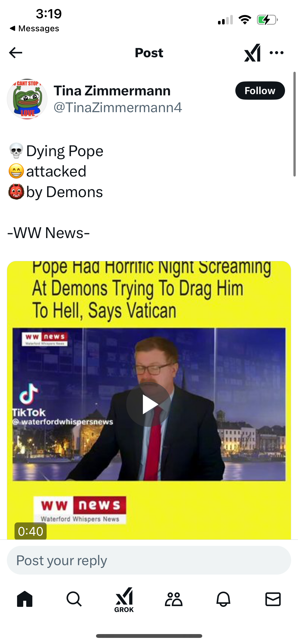Go to Home tab
This screenshot has width=298, height=644.
[25, 599]
